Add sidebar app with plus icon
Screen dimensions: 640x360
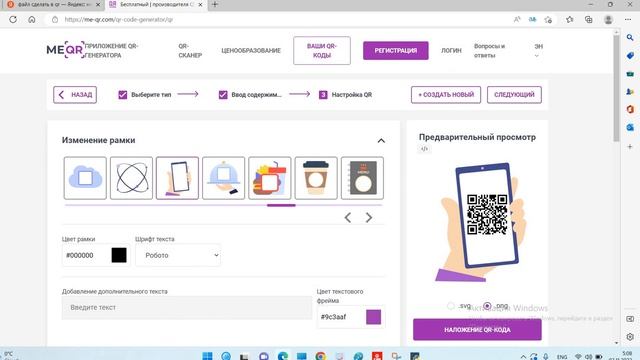(x=630, y=146)
